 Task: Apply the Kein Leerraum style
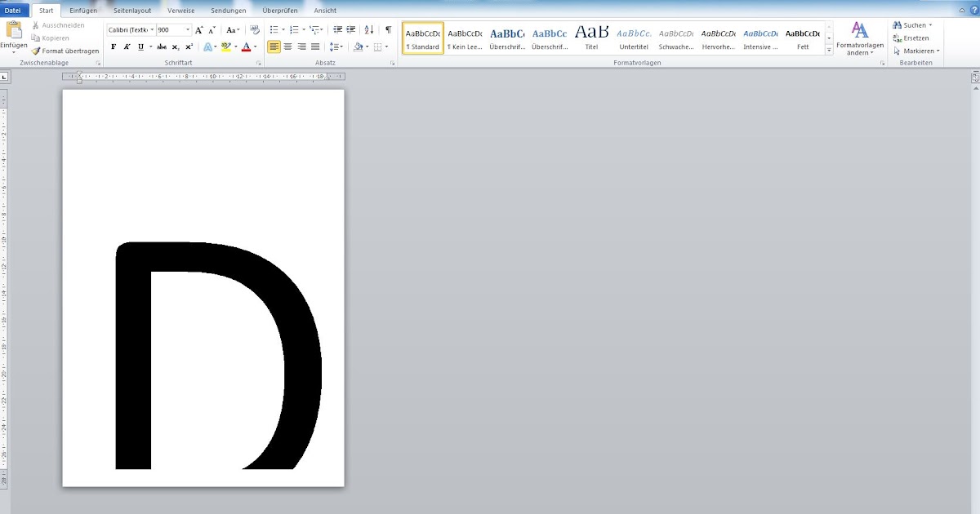click(x=465, y=38)
